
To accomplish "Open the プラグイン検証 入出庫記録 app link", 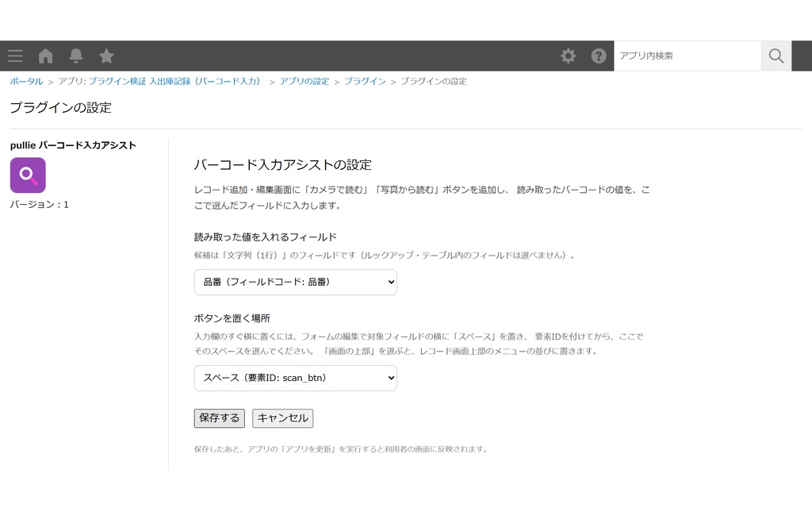I will [174, 82].
